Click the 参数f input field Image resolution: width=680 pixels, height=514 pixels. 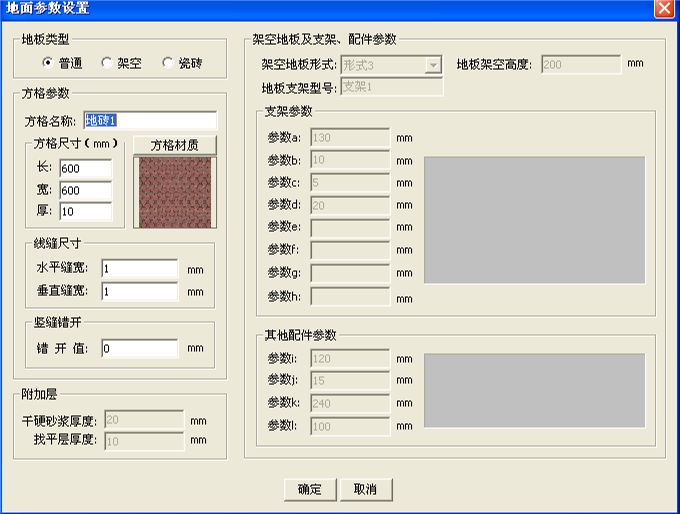coord(350,250)
